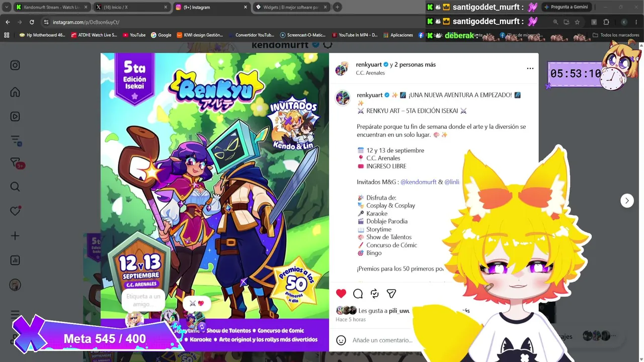Open the 'y 2 personas más' collaborators link
The height and width of the screenshot is (362, 644).
point(413,64)
